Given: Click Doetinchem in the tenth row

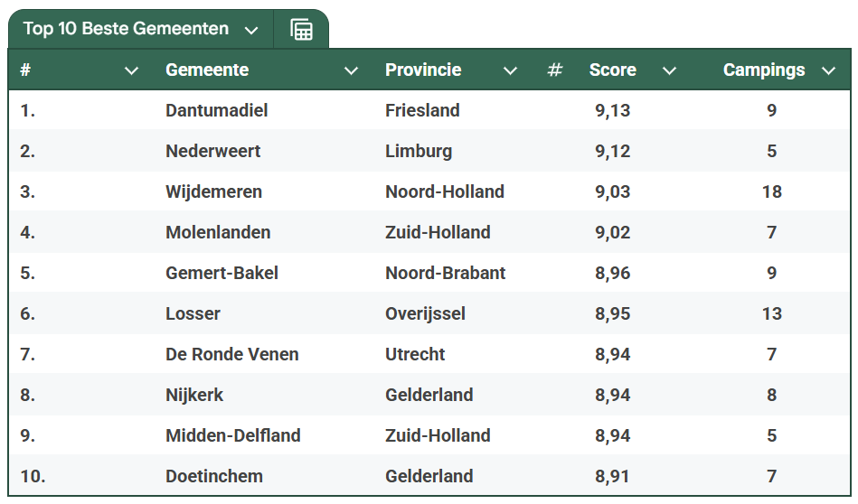Looking at the screenshot, I should [214, 476].
